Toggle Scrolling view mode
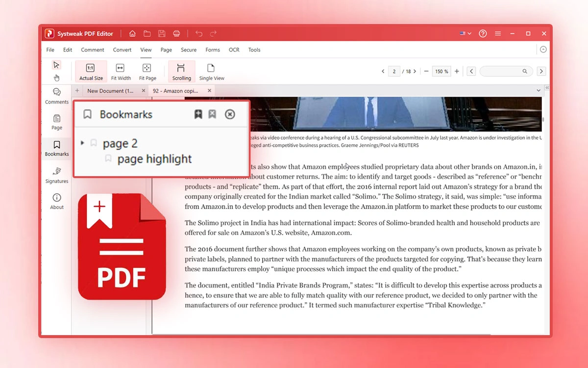This screenshot has width=588, height=368. pyautogui.click(x=182, y=72)
